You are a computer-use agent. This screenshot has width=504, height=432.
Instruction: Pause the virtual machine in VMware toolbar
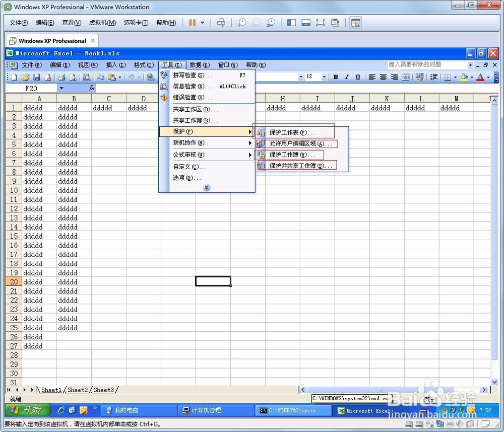coord(192,23)
